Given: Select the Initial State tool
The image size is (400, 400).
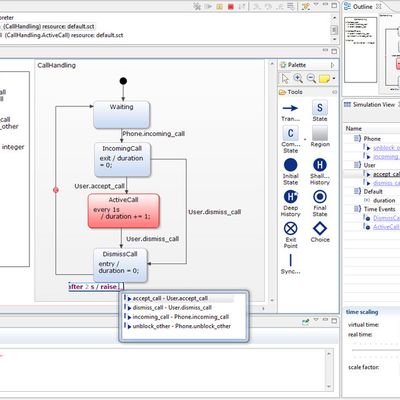Looking at the screenshot, I should (x=291, y=172).
